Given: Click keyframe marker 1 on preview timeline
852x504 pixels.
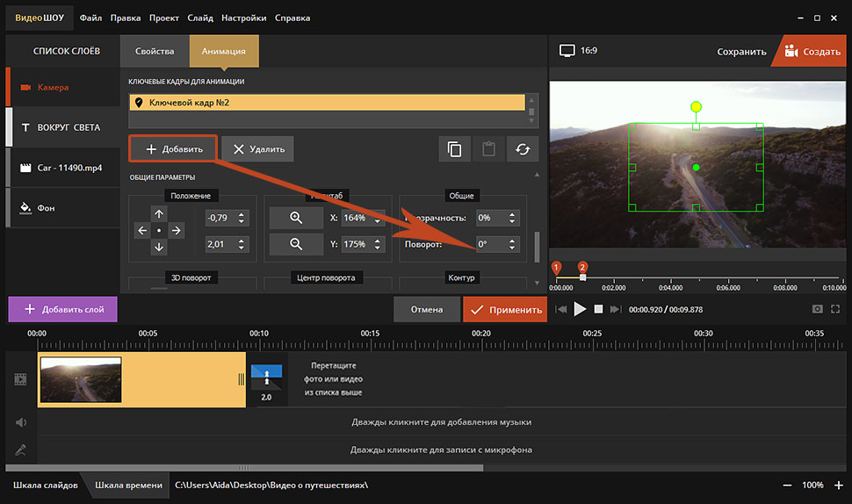Looking at the screenshot, I should [556, 267].
